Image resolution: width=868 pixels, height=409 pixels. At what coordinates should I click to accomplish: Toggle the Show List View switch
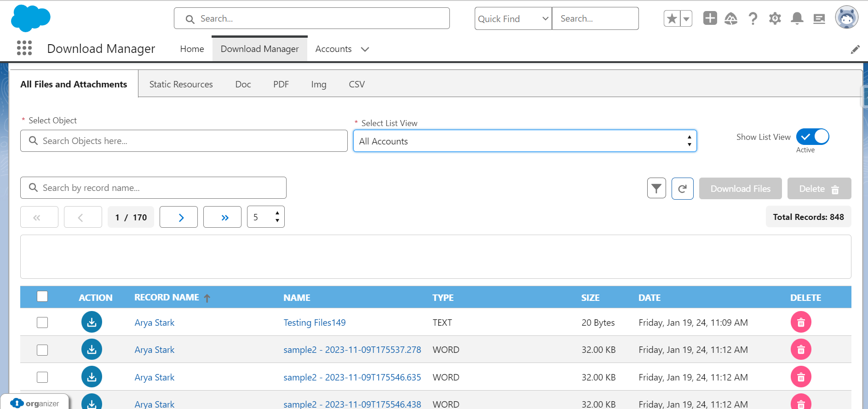click(x=812, y=137)
